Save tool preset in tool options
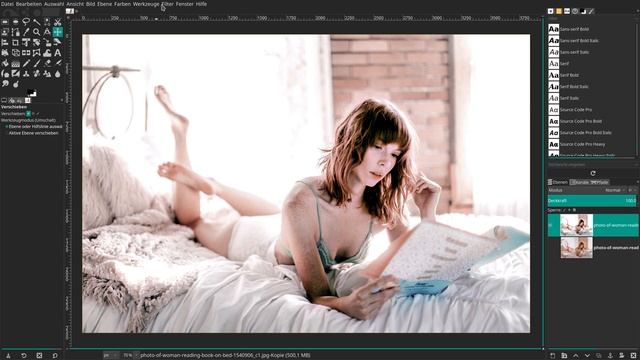Image resolution: width=640 pixels, height=360 pixels. tap(8, 356)
